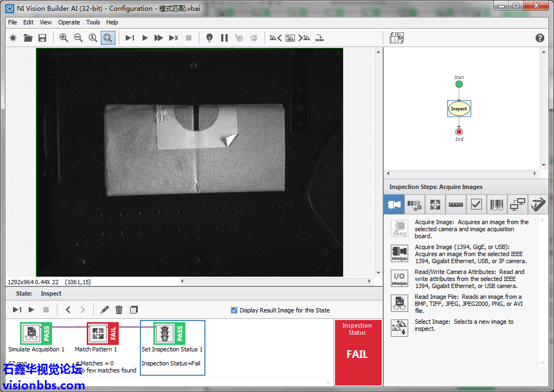Delete selected step with trash icon
This screenshot has height=392, width=554.
[x=119, y=310]
